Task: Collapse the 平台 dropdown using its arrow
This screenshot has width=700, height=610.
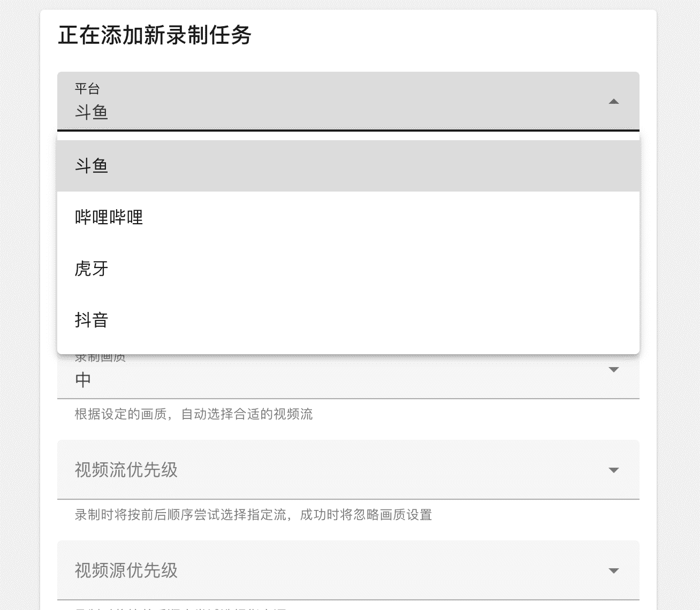Action: click(614, 102)
